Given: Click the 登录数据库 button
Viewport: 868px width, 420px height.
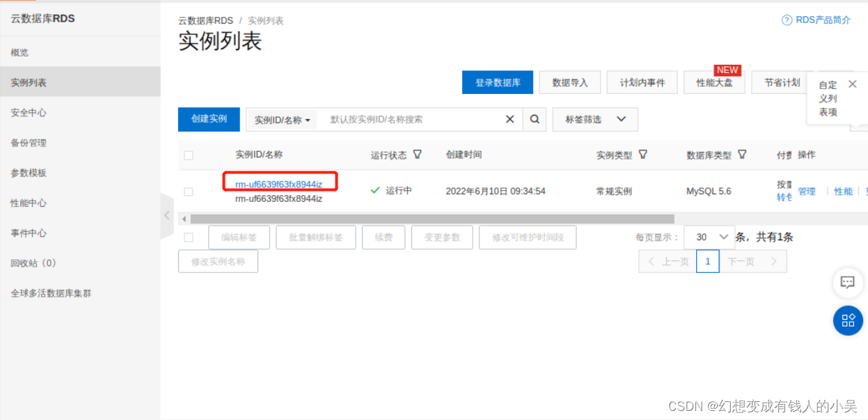Looking at the screenshot, I should pyautogui.click(x=497, y=81).
